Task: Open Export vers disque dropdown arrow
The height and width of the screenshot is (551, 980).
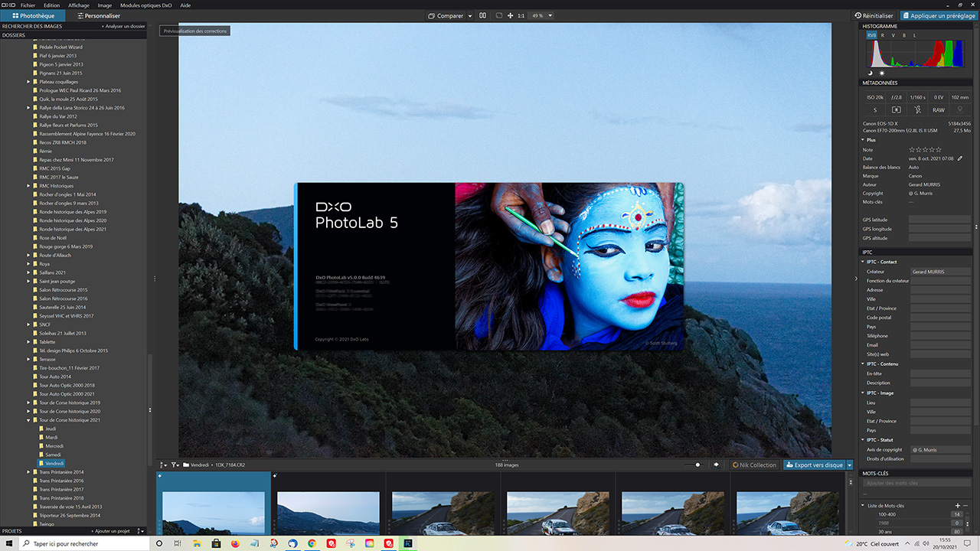Action: [849, 465]
